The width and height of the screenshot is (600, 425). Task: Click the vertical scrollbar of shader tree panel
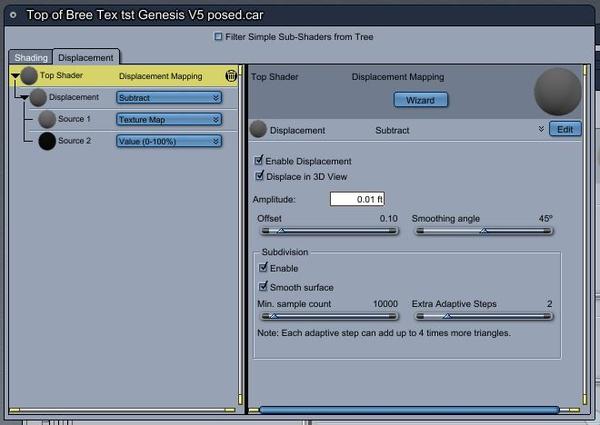click(x=240, y=234)
